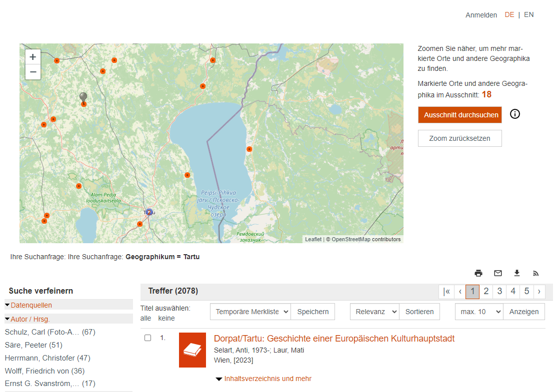
Task: Filter by author Herrmann, Christofer
Action: coord(47,358)
